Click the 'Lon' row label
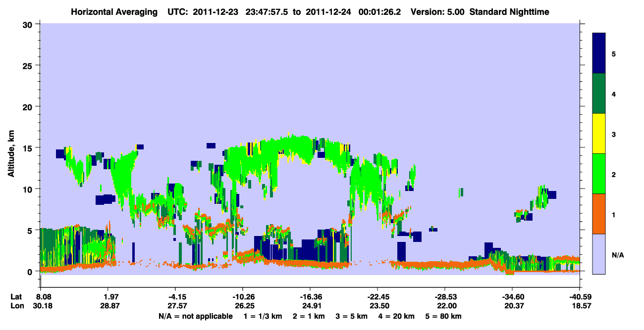Screen dimensions: 644x330 pos(17,307)
